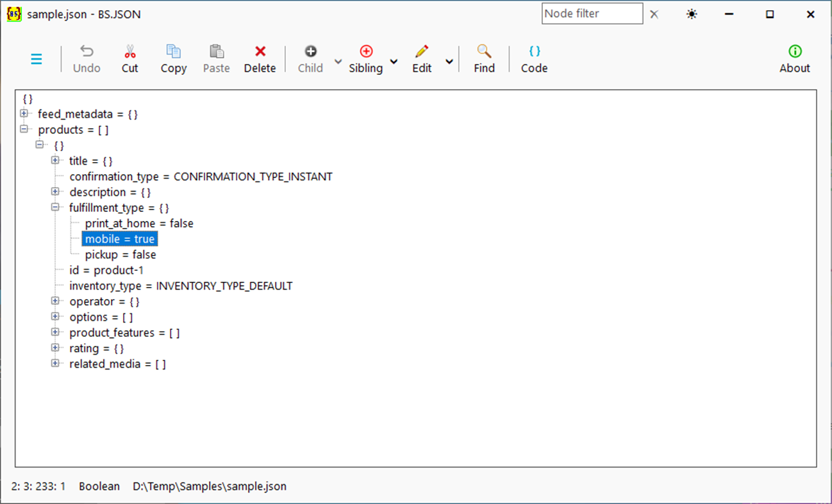Click the Boolean type in status bar
This screenshot has width=832, height=504.
tap(99, 487)
